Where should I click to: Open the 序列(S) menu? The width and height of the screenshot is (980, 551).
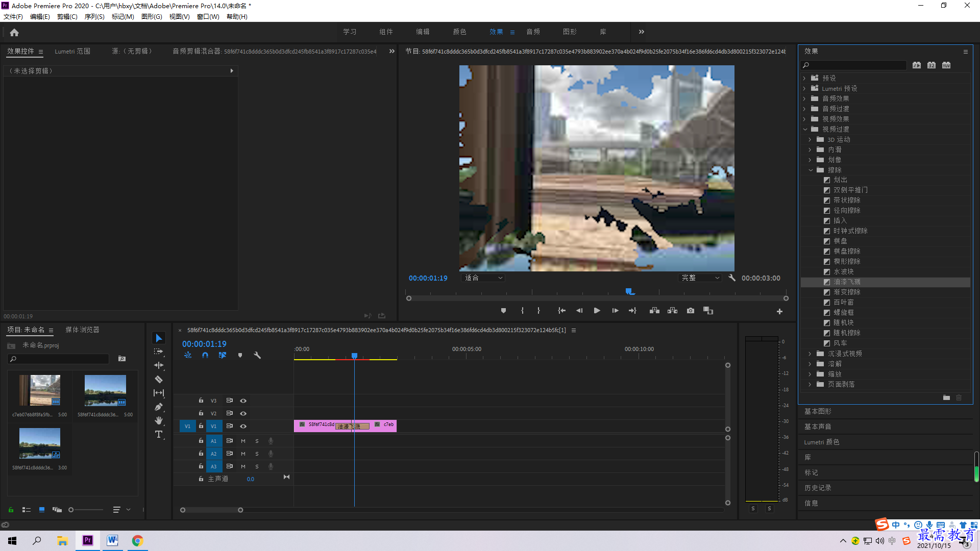click(x=94, y=16)
